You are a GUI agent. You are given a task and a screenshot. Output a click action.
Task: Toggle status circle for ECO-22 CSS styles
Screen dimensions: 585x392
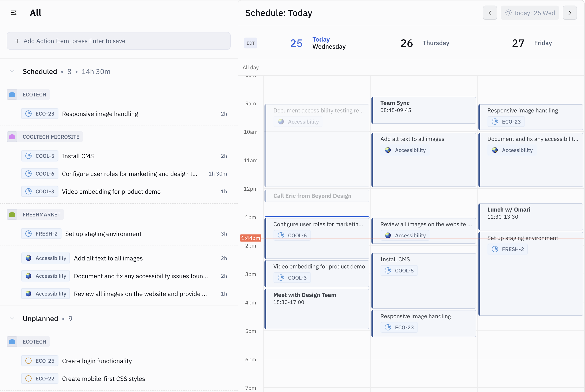click(28, 378)
